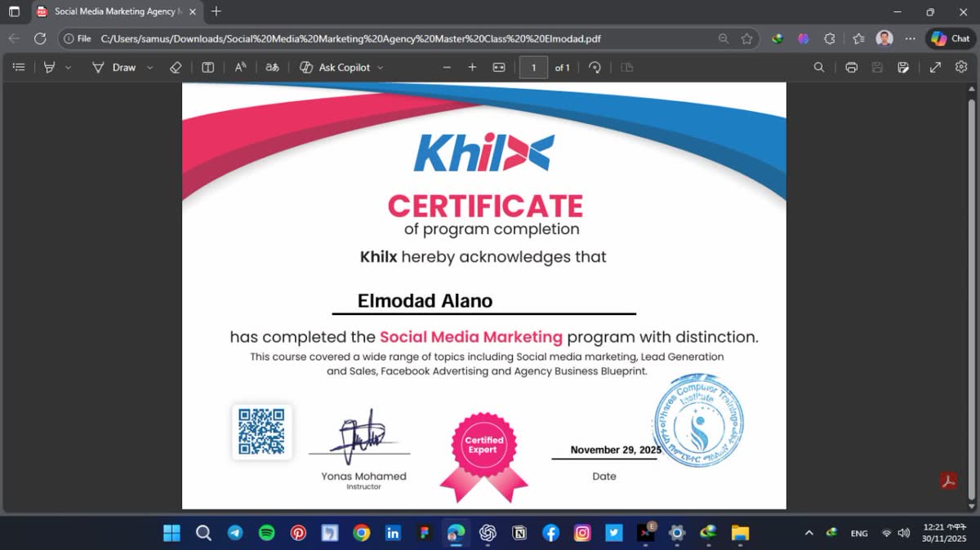Click the certificate QR code

261,432
